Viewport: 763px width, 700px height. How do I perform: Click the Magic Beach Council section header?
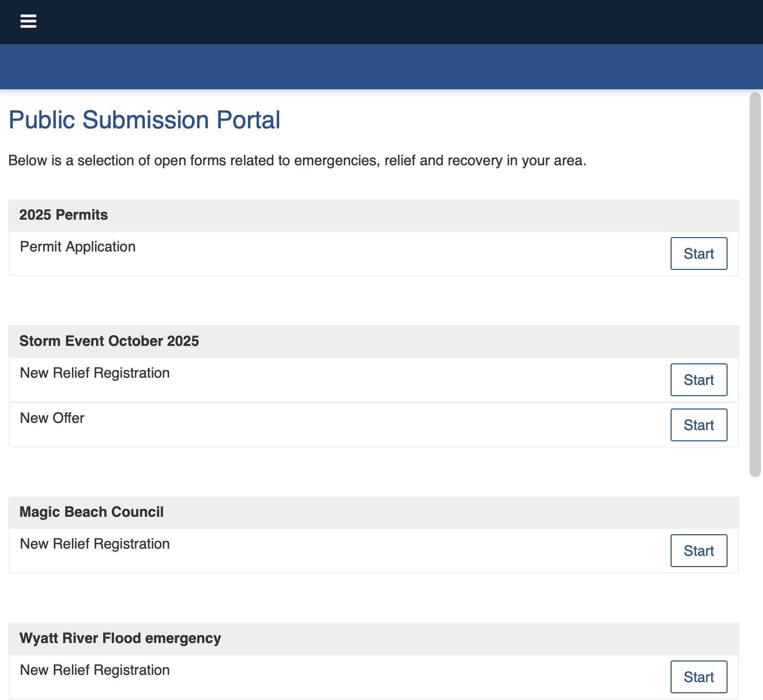tap(91, 512)
